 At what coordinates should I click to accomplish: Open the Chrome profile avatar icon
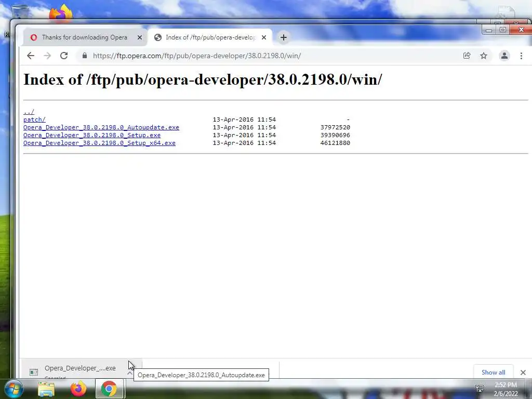click(x=504, y=56)
